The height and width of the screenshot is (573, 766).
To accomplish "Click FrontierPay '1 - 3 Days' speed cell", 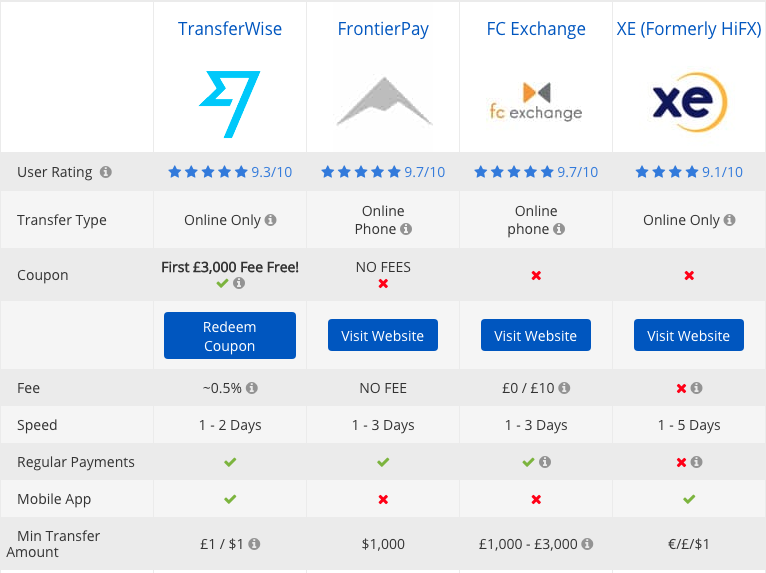I will pyautogui.click(x=383, y=425).
